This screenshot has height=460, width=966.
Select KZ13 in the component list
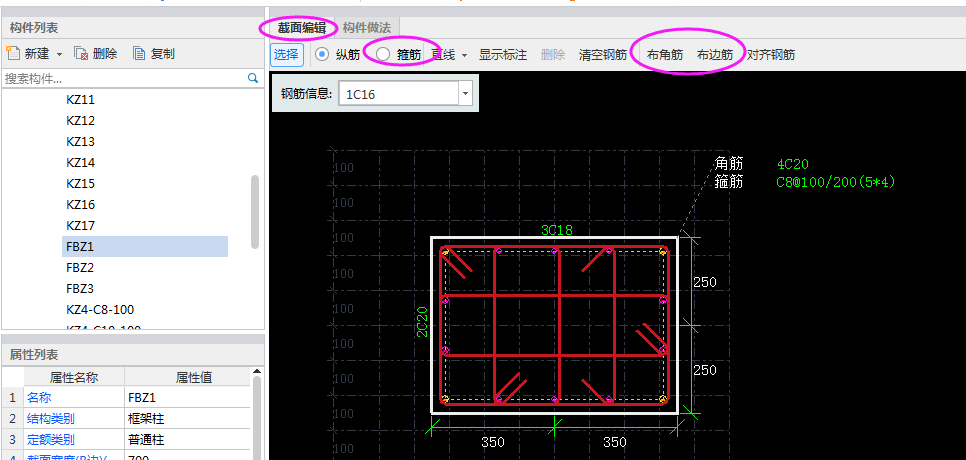[x=80, y=142]
